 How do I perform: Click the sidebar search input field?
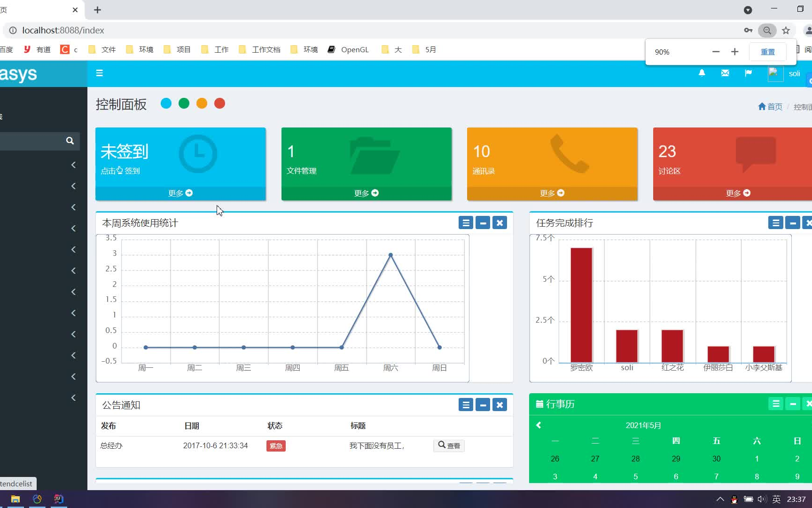32,141
